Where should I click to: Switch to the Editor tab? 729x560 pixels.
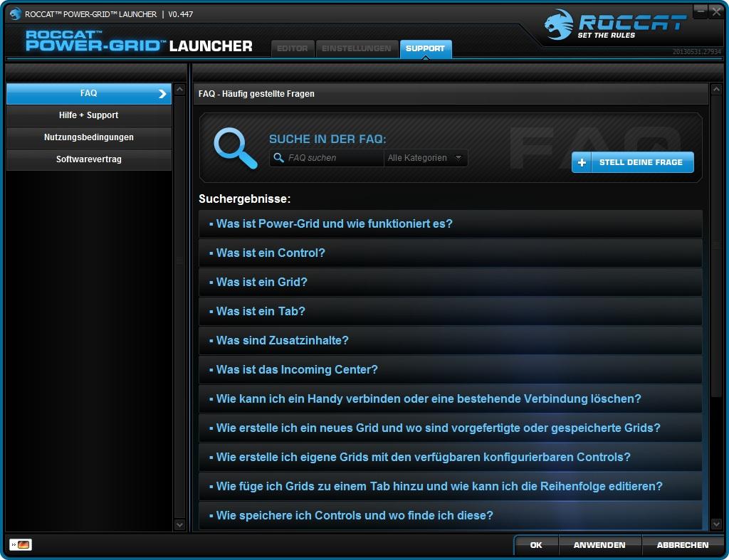coord(292,48)
